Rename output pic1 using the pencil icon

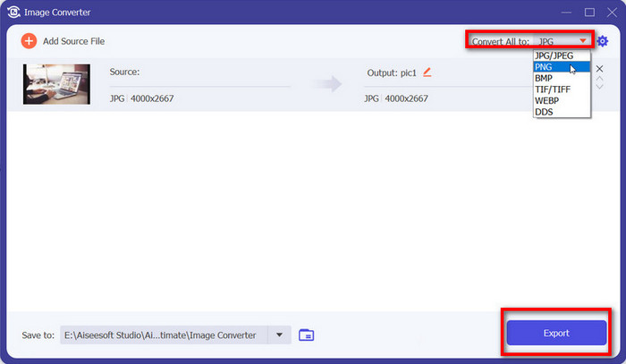click(427, 72)
